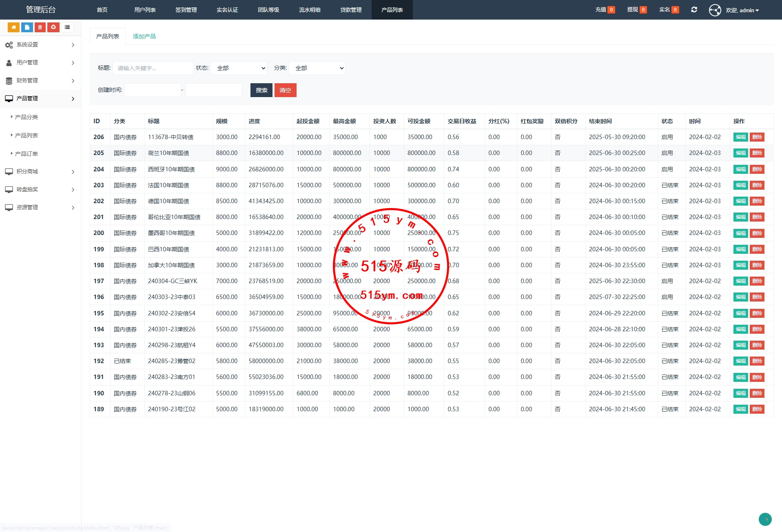Open the 状态 status dropdown
Screen dimensions: 782x532
pos(239,68)
